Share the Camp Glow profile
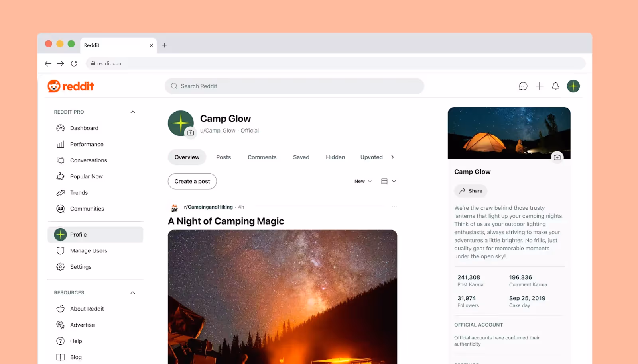Screen dimensions: 638x364 471,191
